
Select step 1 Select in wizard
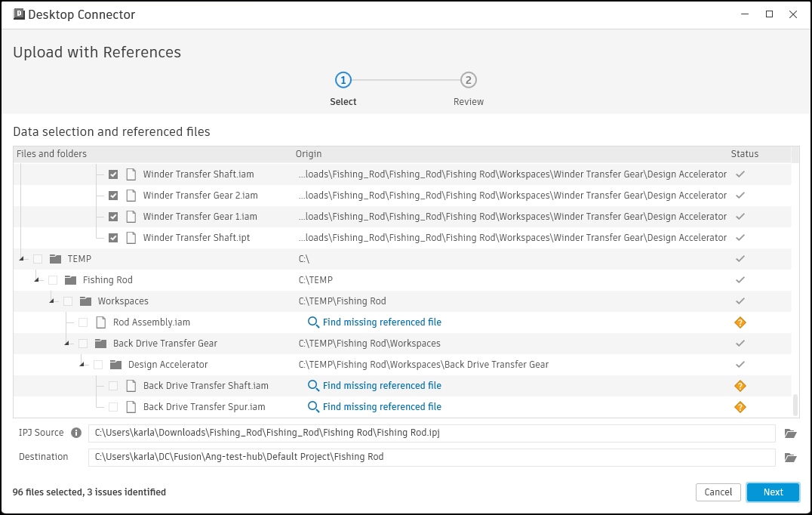[x=343, y=81]
